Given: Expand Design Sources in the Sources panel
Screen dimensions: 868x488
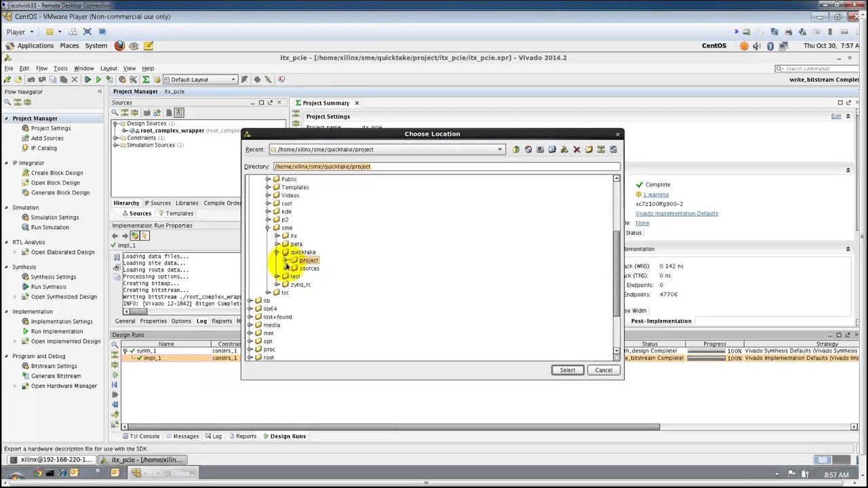Looking at the screenshot, I should point(115,123).
